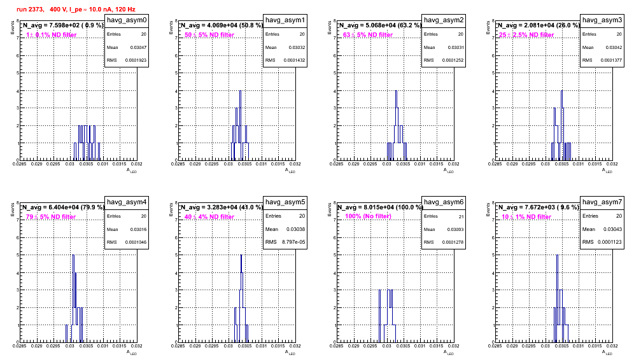Click Mean value 0.03043 in havg_asym7 stats

click(613, 229)
